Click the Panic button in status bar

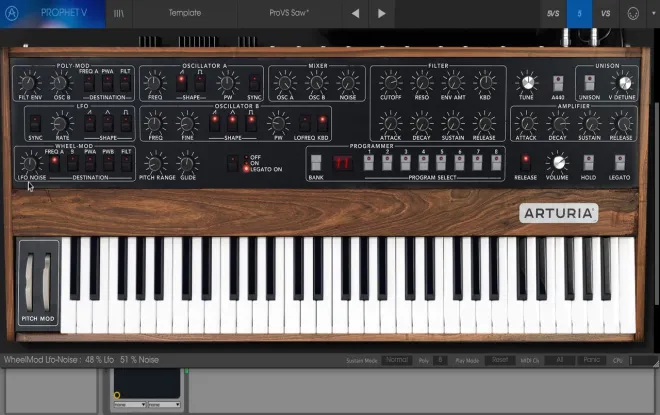[x=592, y=360]
